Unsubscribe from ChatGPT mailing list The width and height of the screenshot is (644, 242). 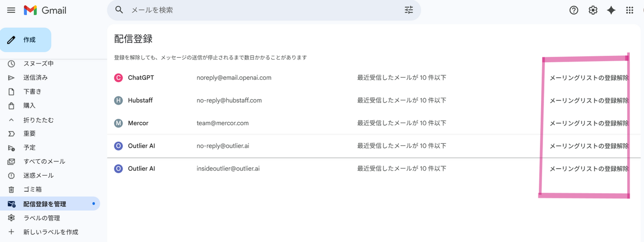pyautogui.click(x=589, y=78)
